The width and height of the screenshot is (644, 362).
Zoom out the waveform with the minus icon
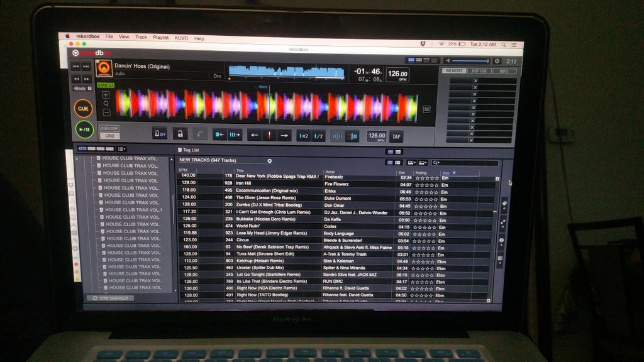pyautogui.click(x=106, y=112)
